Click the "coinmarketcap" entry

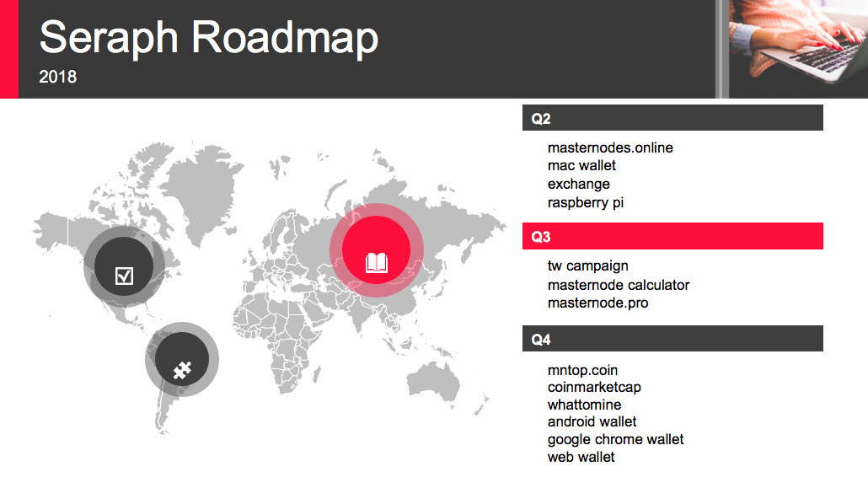tap(594, 388)
